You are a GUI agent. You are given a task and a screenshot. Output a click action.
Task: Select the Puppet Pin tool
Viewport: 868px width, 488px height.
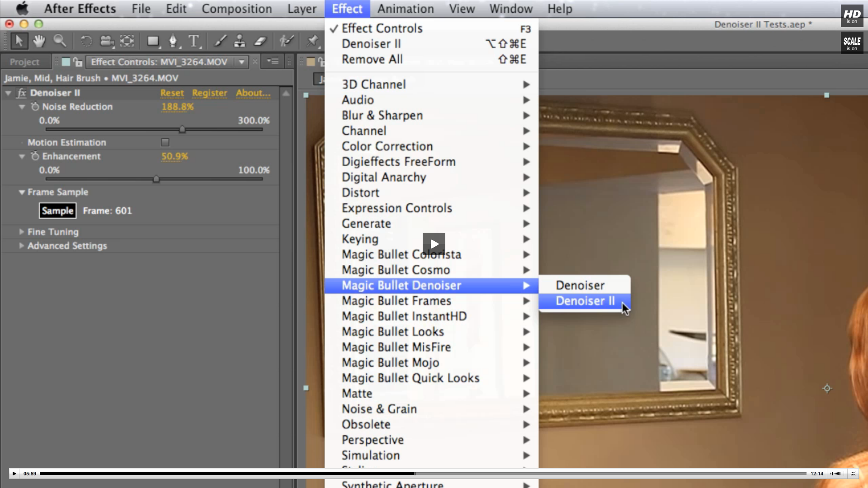pyautogui.click(x=312, y=42)
